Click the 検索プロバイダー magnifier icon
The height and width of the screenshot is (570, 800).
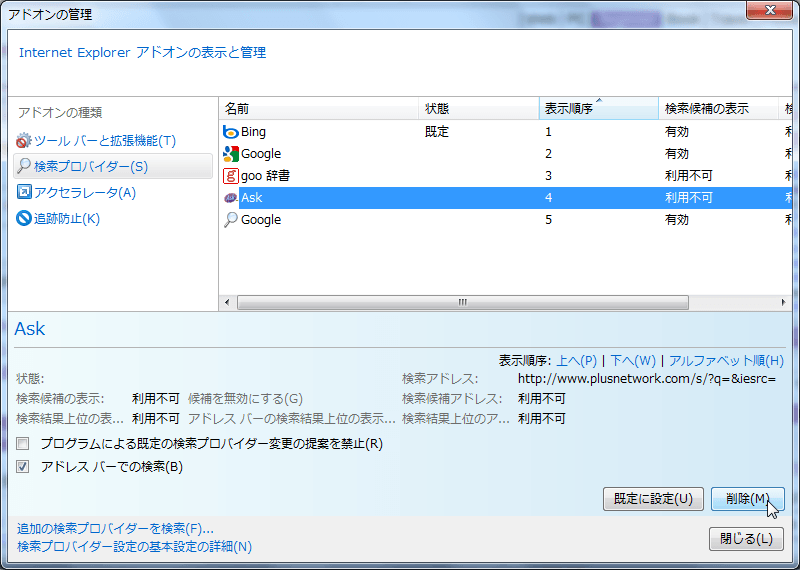click(x=23, y=166)
